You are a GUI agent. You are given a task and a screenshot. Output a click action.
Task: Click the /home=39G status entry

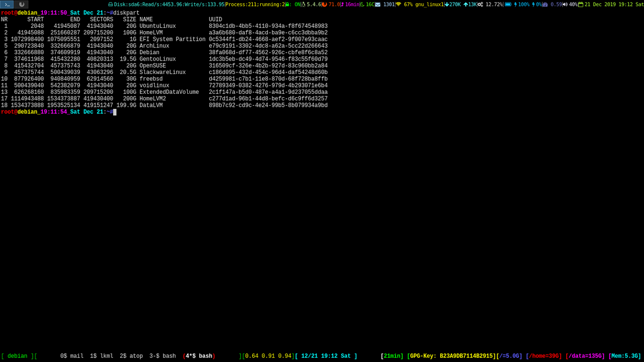[544, 356]
